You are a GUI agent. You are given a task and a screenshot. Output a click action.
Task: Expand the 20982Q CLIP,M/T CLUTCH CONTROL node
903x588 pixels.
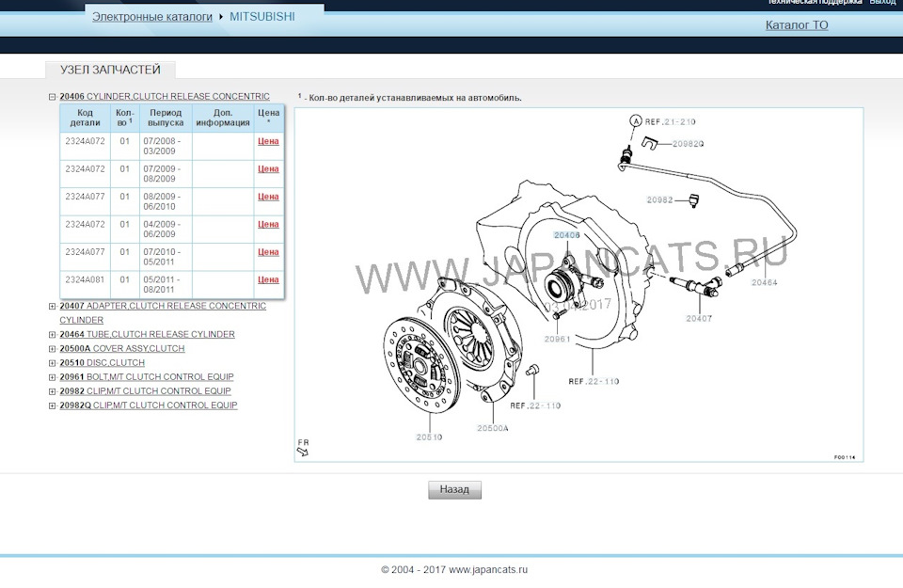pos(50,405)
